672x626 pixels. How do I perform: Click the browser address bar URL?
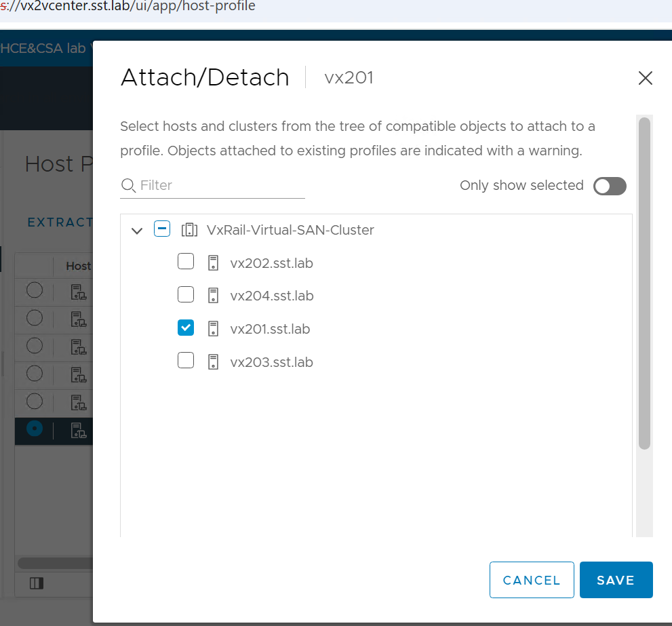(127, 6)
